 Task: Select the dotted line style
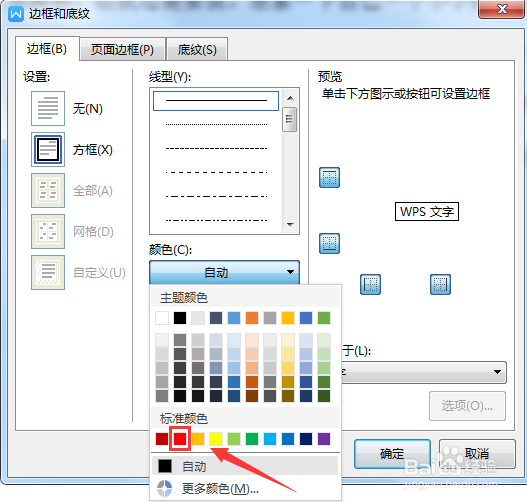[x=216, y=125]
